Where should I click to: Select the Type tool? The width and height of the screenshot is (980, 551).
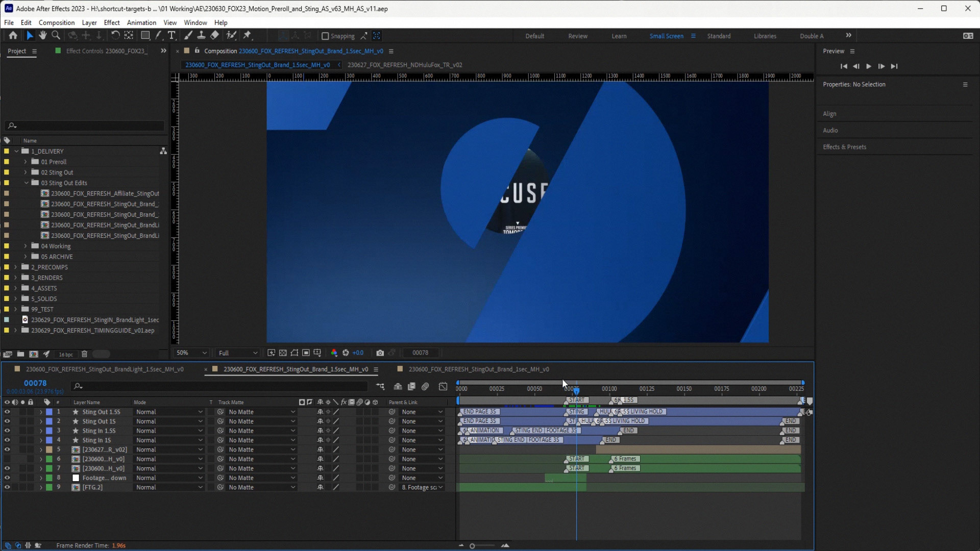pos(171,35)
